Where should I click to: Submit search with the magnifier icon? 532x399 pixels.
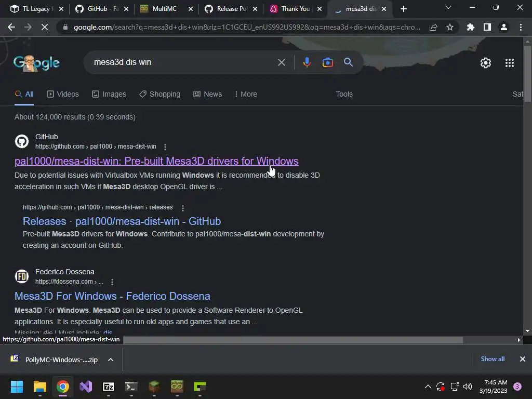348,62
